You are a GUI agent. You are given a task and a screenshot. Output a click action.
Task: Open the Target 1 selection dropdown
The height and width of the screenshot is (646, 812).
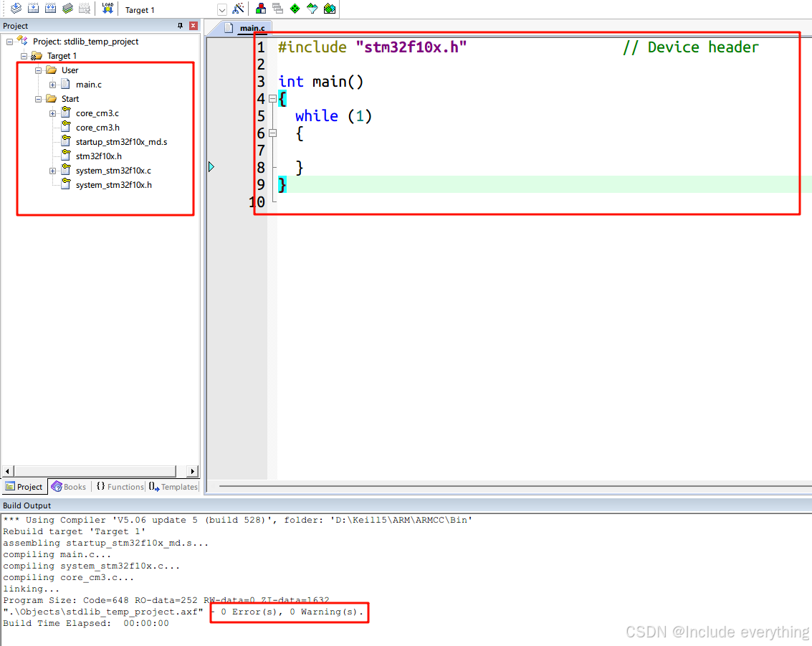click(x=222, y=10)
